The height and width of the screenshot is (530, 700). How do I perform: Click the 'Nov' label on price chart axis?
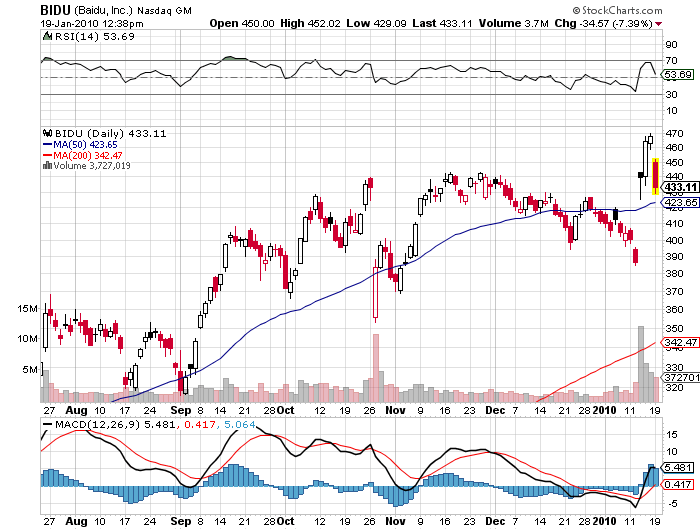(395, 410)
